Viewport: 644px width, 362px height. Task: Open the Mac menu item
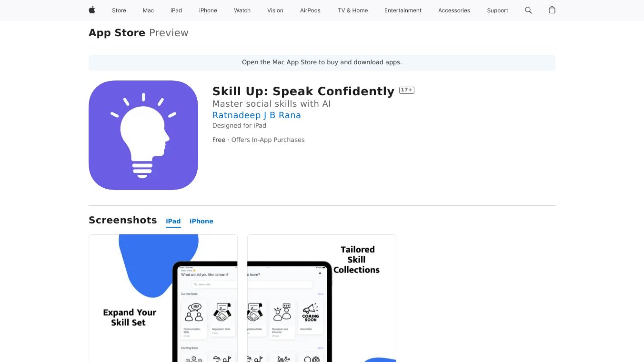[x=149, y=10]
